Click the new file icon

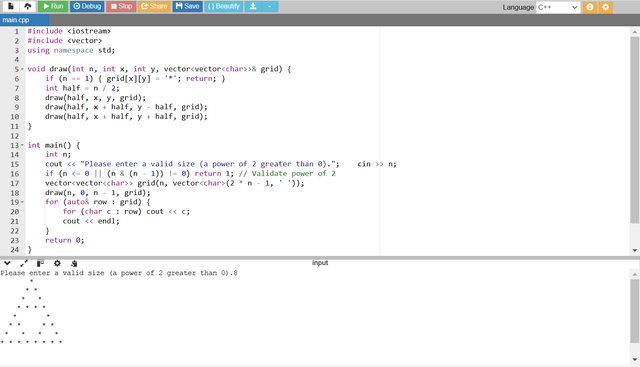[11, 6]
